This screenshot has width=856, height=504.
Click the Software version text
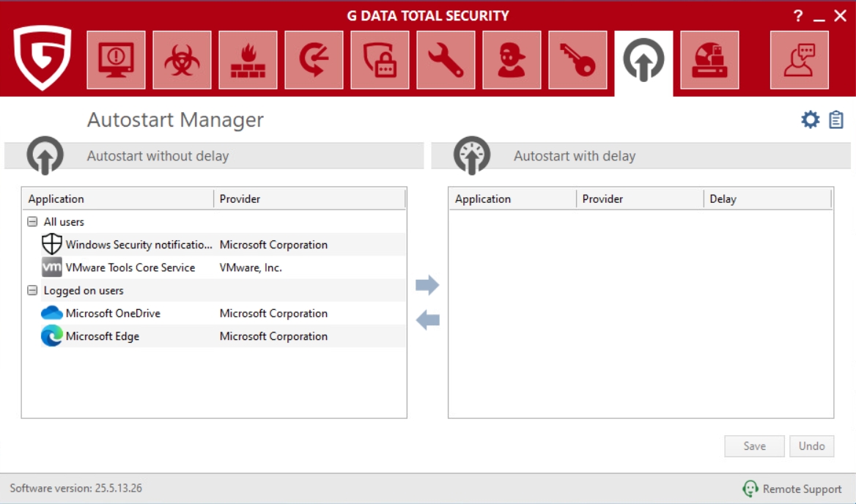click(76, 488)
